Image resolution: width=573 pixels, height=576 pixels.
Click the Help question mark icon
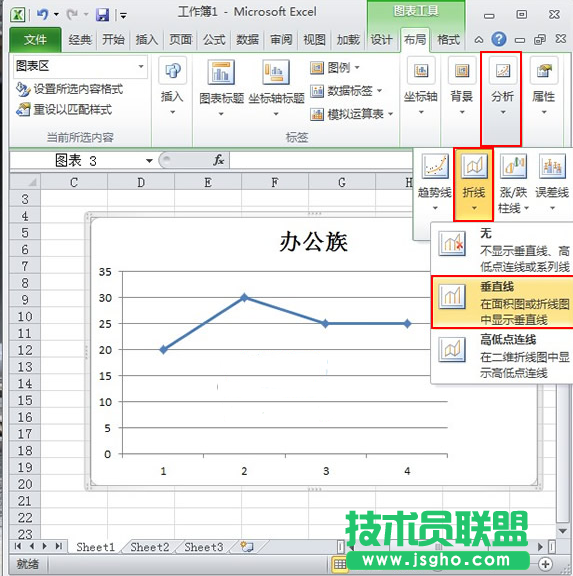(x=499, y=39)
